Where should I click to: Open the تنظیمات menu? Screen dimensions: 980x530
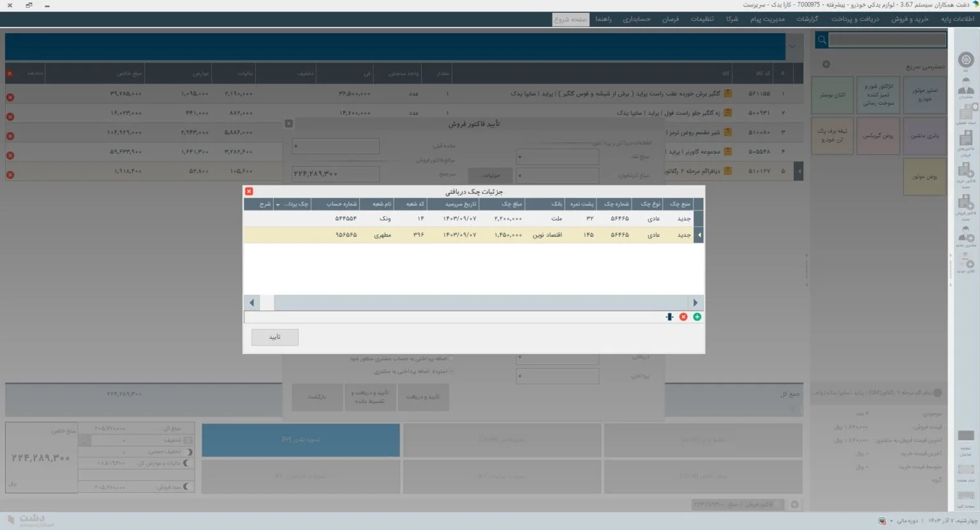702,19
